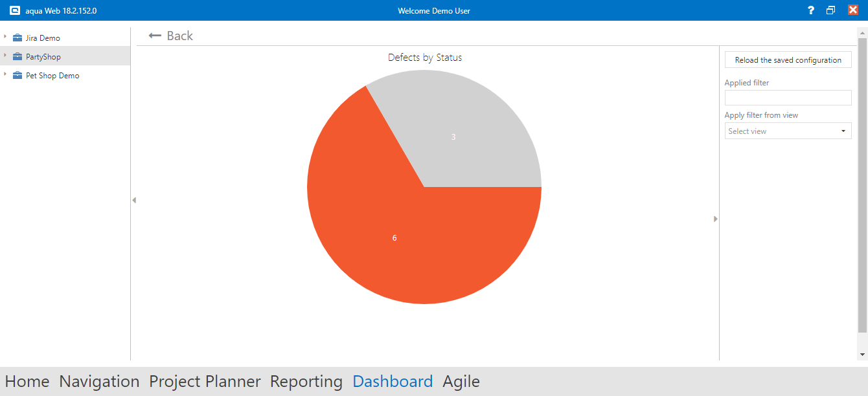
Task: Go to the Project Planner tab
Action: click(205, 382)
